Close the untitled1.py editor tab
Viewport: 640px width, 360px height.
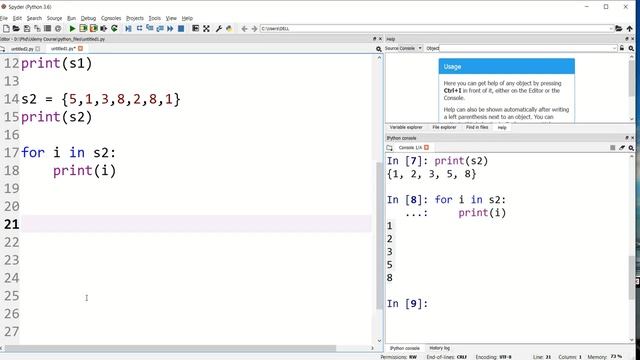coord(80,49)
